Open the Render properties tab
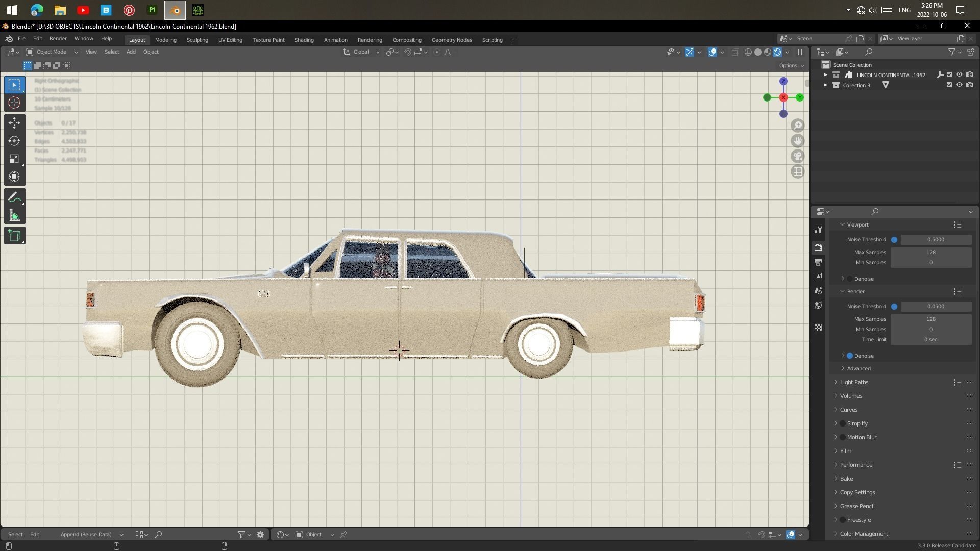 [x=818, y=247]
